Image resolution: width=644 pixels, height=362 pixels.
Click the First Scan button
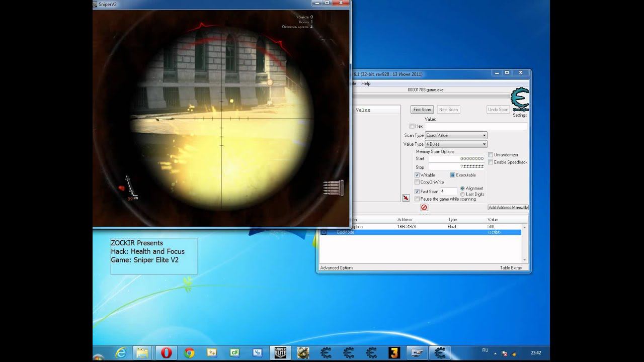pyautogui.click(x=422, y=110)
